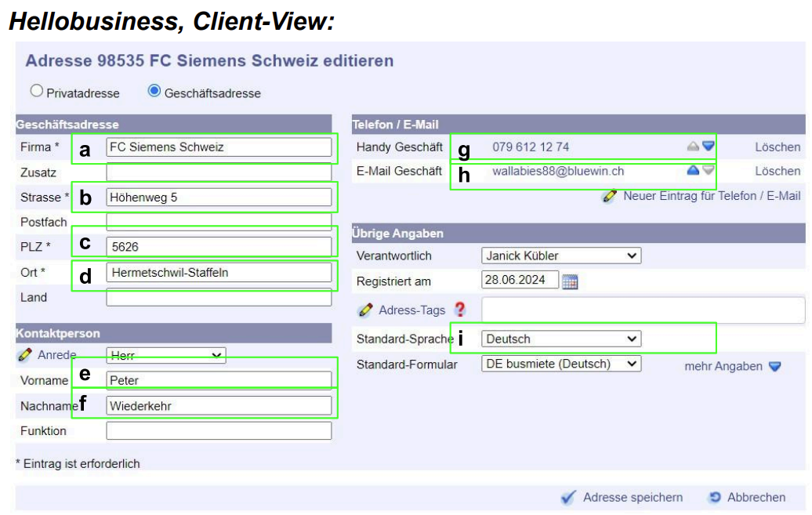
Task: Click the grey down arrow for E-Mail Geschäft
Action: (x=709, y=170)
